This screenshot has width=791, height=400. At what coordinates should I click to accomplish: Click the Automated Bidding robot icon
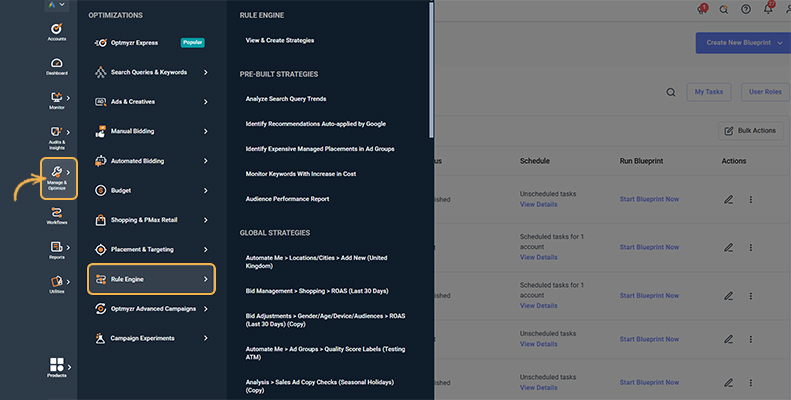point(100,161)
